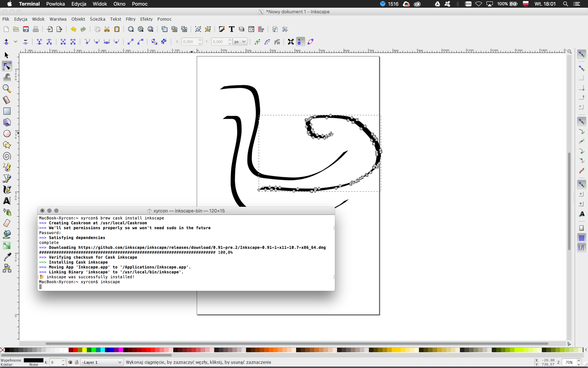
Task: Select the Node edit tool
Action: point(7,66)
